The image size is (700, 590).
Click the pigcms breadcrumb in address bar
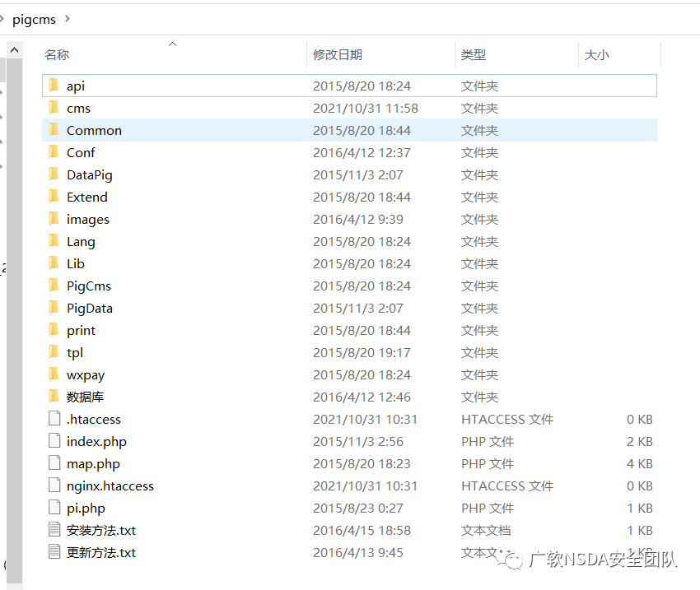(34, 20)
